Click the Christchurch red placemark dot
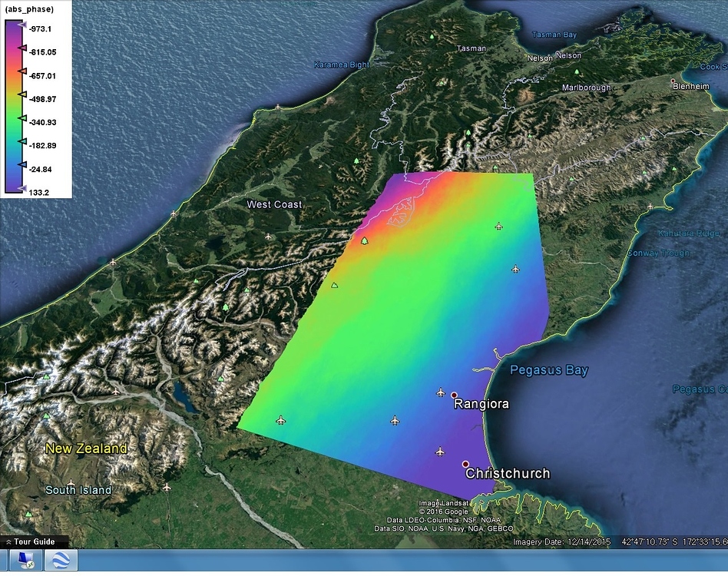The height and width of the screenshot is (576, 728). (x=465, y=464)
